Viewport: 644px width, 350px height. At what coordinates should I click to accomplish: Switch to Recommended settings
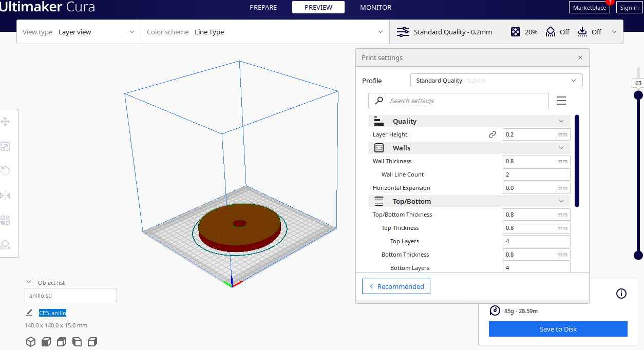point(396,286)
